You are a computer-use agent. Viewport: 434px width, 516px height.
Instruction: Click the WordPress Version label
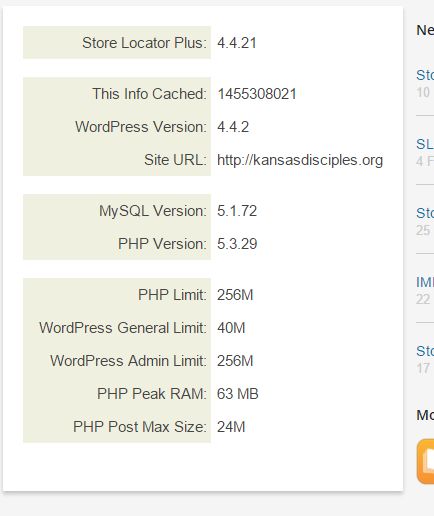141,127
